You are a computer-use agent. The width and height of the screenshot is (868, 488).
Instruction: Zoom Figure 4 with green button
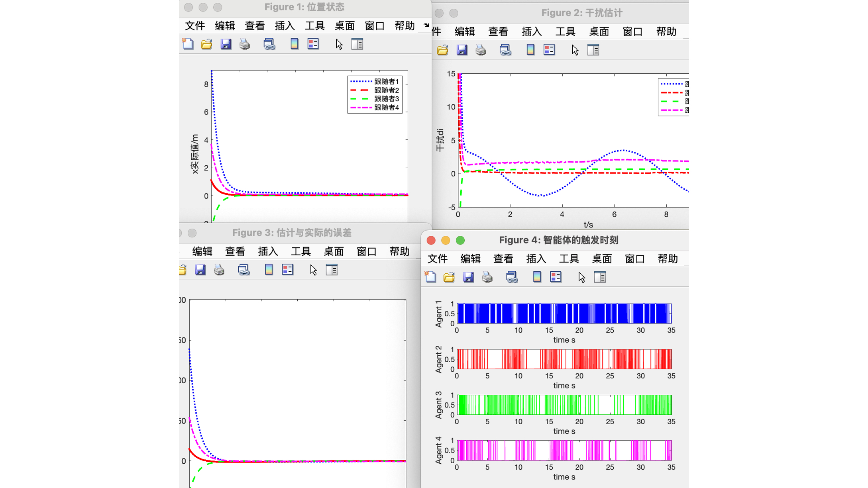(460, 240)
